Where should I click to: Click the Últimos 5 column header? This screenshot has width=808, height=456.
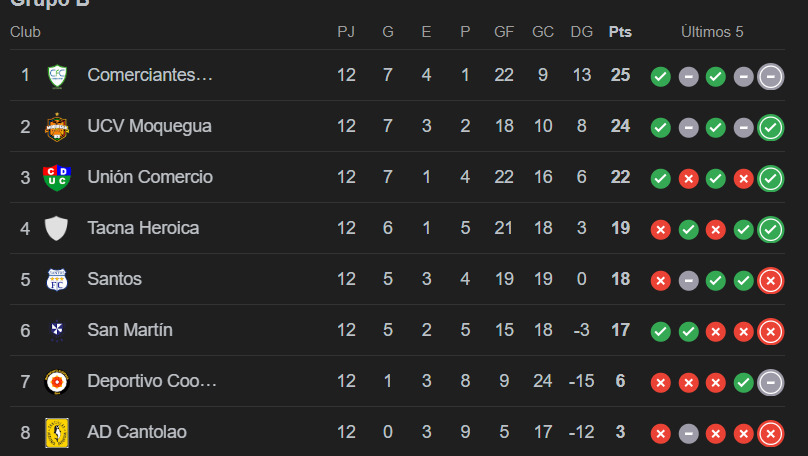coord(712,32)
